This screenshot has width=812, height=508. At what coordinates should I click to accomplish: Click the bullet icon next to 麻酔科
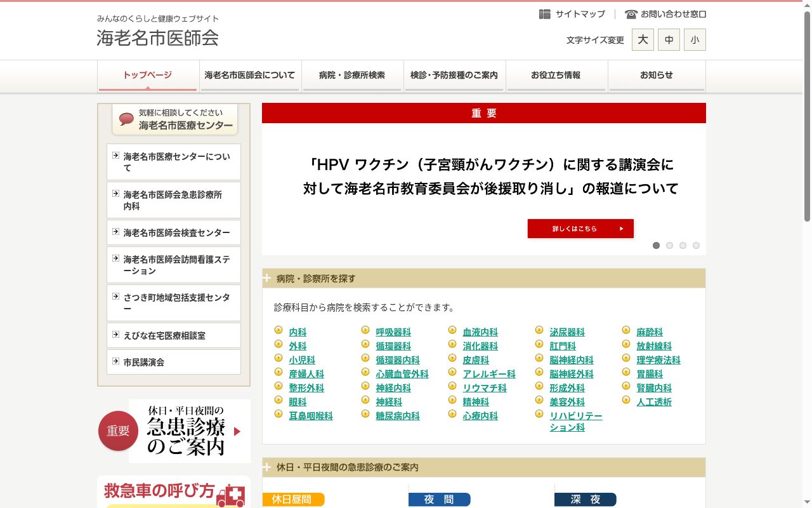tap(626, 331)
